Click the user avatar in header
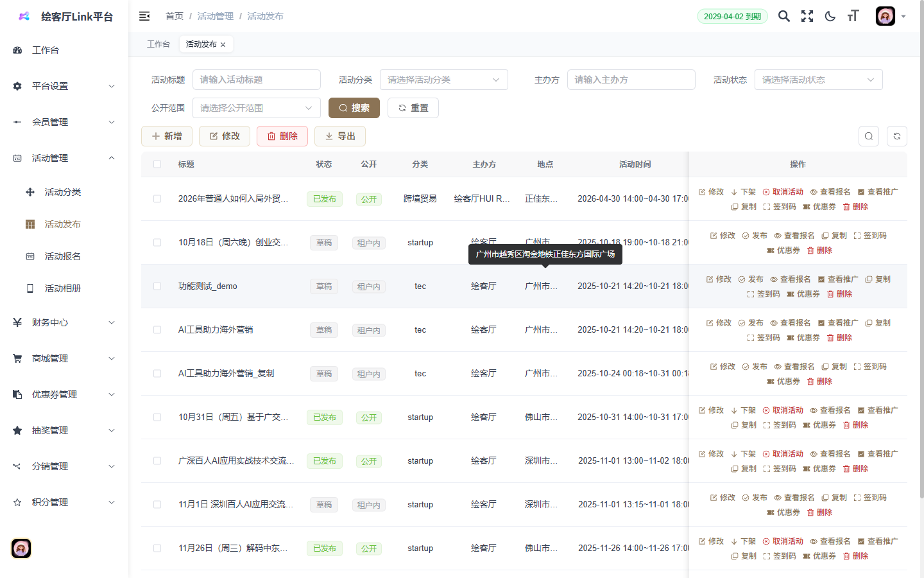This screenshot has width=924, height=578. 885,16
